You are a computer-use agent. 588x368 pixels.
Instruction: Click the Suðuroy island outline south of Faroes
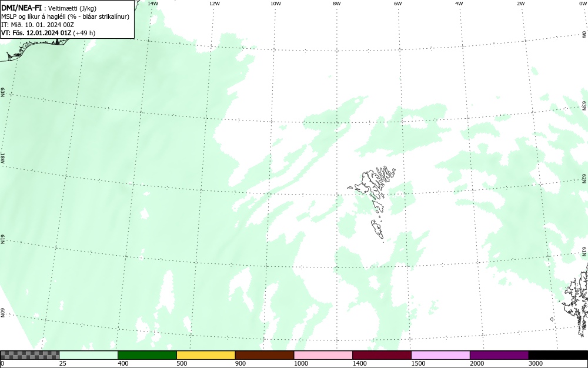(377, 230)
